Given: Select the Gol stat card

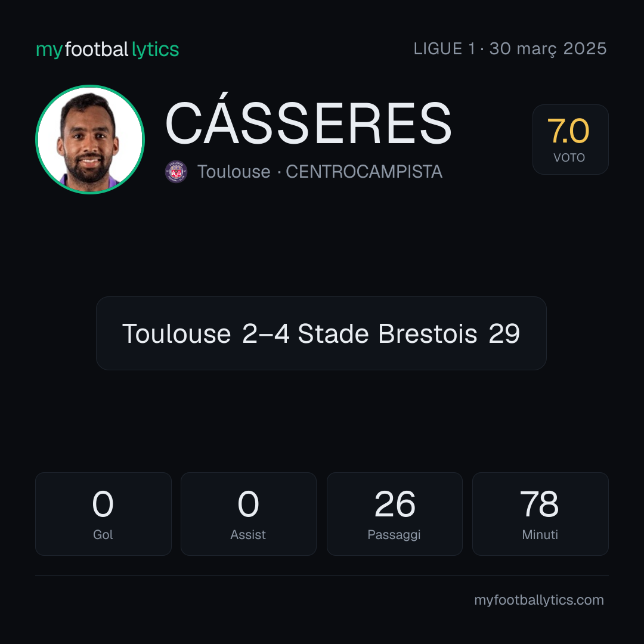Looking at the screenshot, I should [x=103, y=514].
